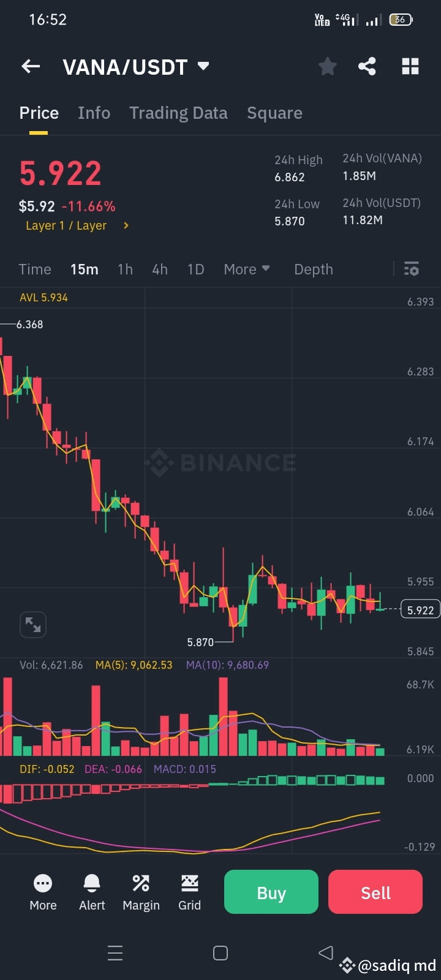441x980 pixels.
Task: Expand the More timeframe dropdown
Action: tap(246, 269)
